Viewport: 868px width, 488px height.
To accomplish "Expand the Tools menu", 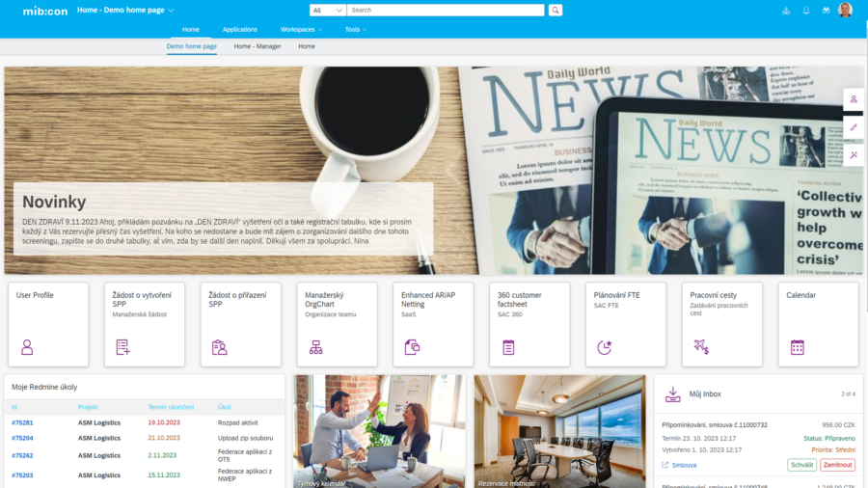I will pos(356,30).
